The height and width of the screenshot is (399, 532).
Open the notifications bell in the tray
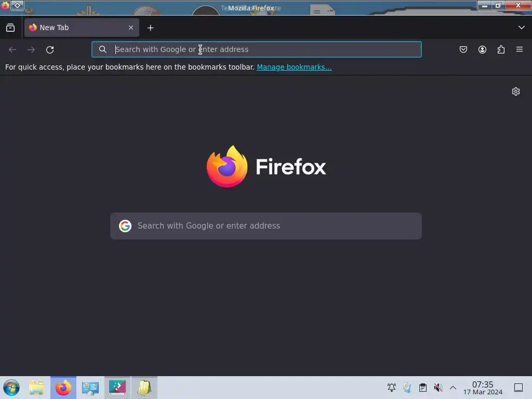coord(392,388)
